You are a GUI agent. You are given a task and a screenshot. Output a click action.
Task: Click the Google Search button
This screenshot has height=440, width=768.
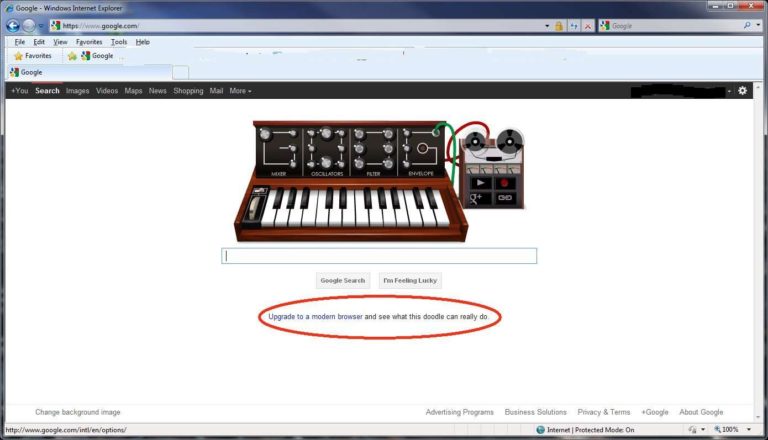click(x=342, y=281)
